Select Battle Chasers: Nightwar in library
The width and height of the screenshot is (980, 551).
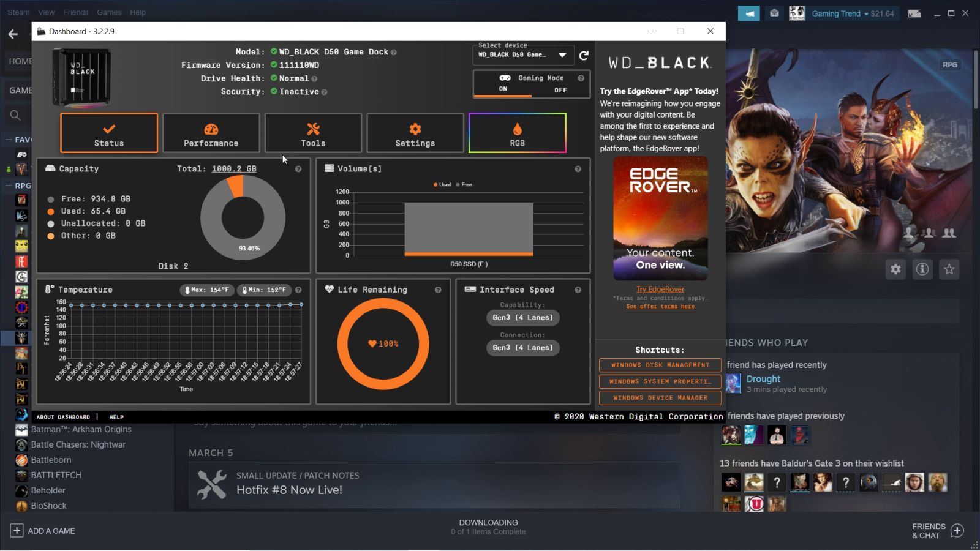coord(78,445)
